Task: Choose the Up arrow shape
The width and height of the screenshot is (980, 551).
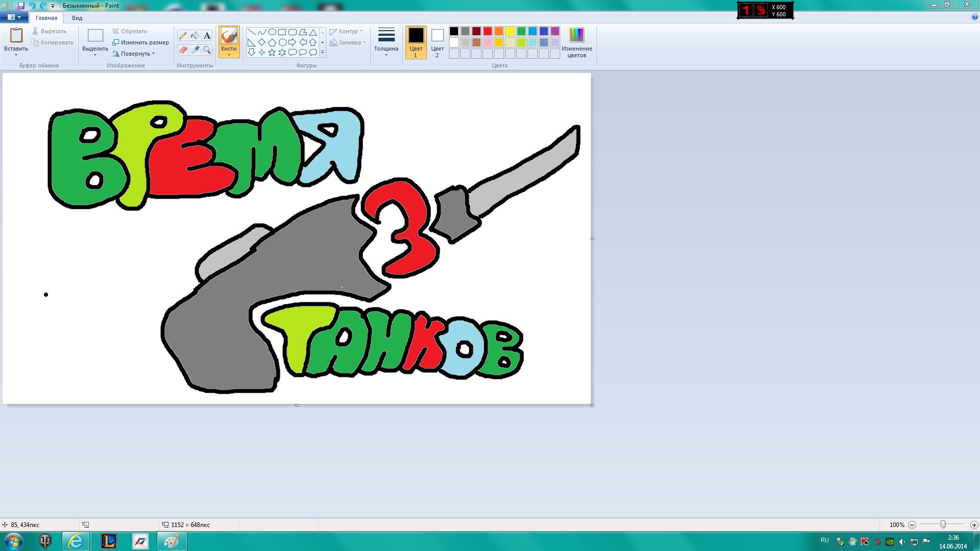Action: (x=313, y=42)
